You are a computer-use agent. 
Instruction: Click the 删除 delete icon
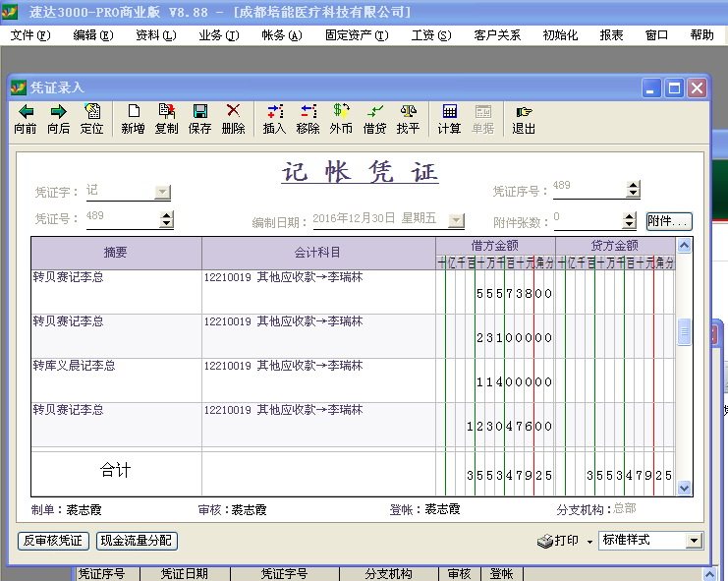(x=233, y=112)
